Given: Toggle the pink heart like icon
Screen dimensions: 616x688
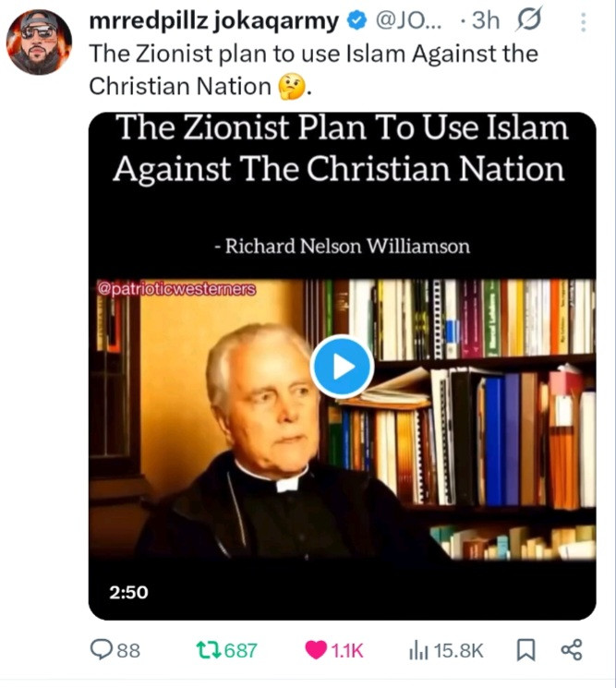Looking at the screenshot, I should [x=316, y=650].
